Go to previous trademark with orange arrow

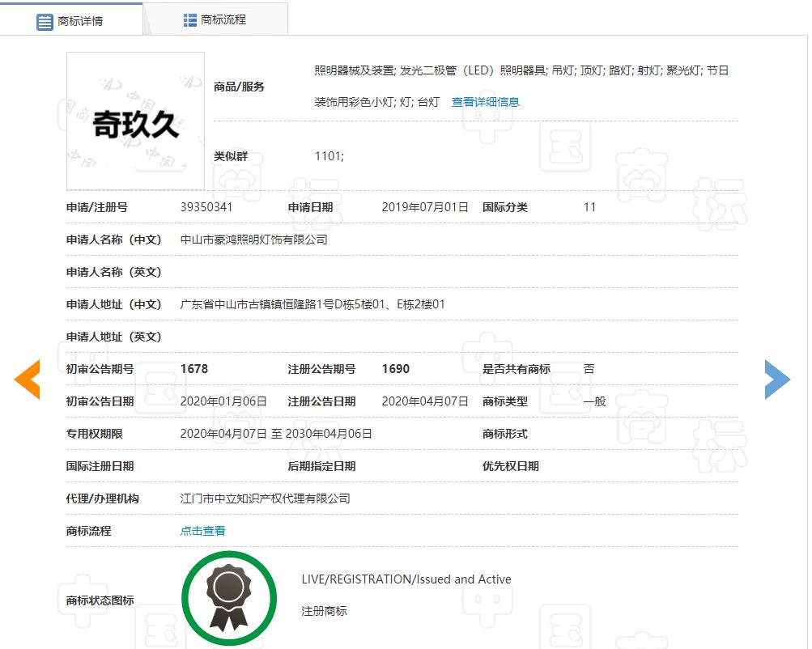(x=27, y=380)
